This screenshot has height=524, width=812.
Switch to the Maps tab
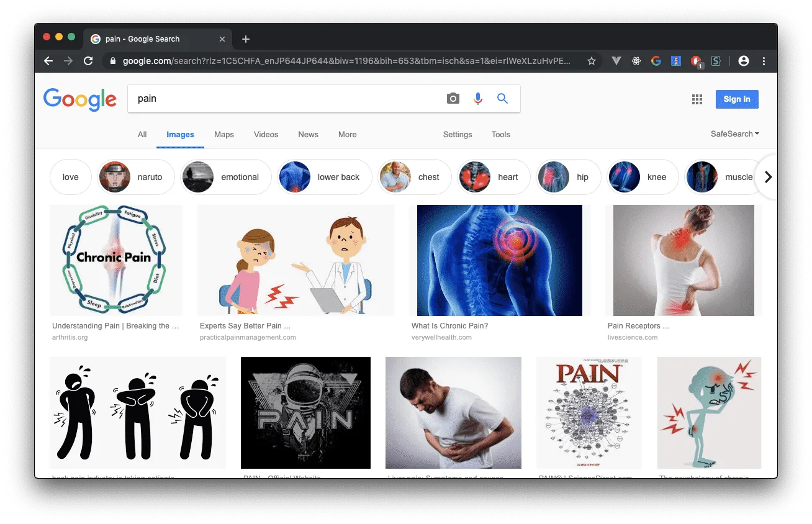pos(224,135)
